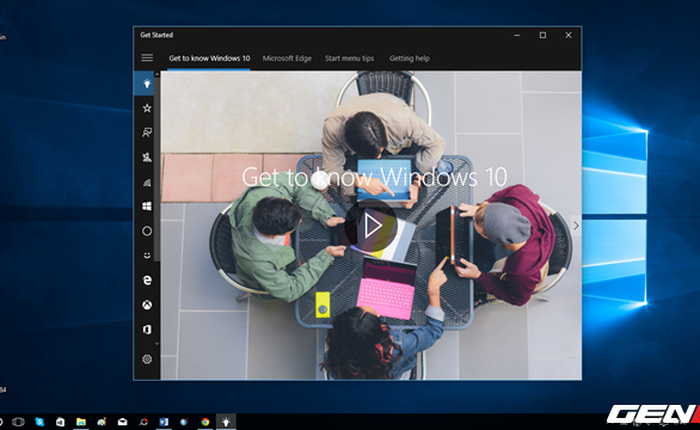This screenshot has height=430, width=700.
Task: Switch to the Microsoft Edge tab
Action: point(287,58)
